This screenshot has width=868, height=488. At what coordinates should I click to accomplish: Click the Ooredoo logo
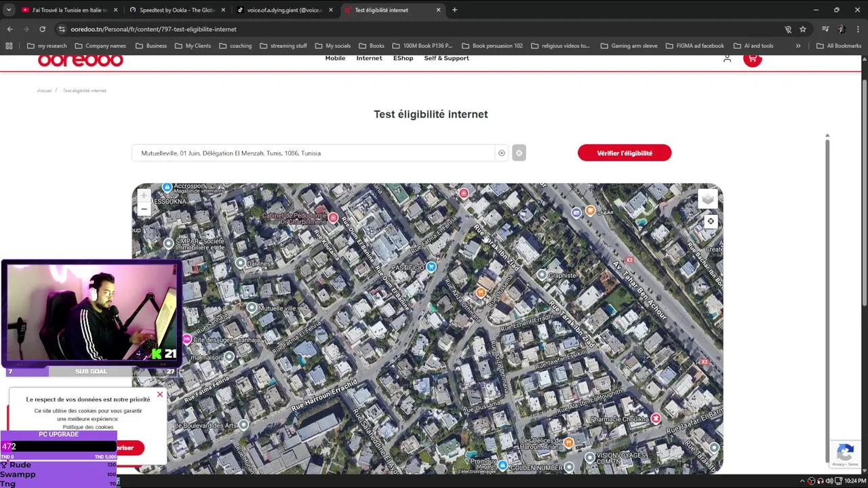pos(80,60)
